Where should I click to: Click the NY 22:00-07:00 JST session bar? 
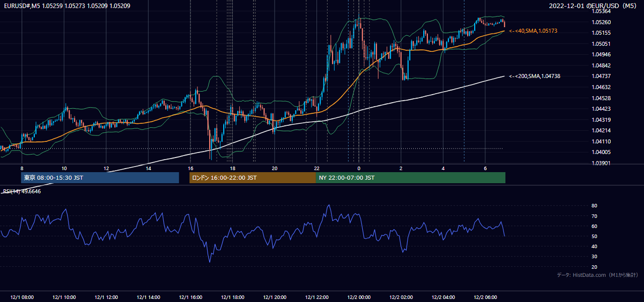(411, 178)
